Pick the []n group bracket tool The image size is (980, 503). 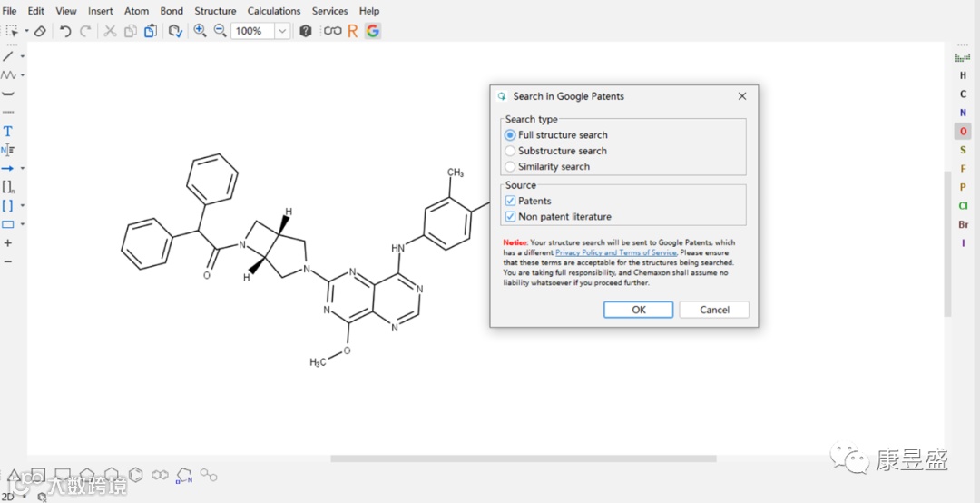(x=8, y=186)
